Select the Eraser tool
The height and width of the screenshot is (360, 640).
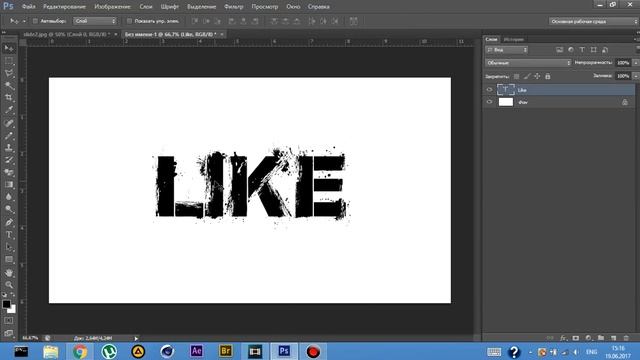(9, 172)
